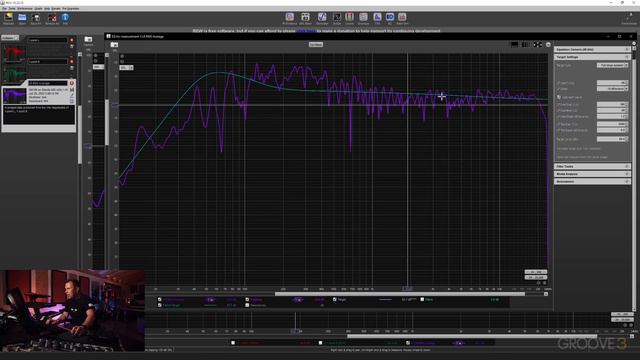Viewport: 640px width, 360px height.
Task: Remove the first measurement with its red icon
Action: coord(72,40)
